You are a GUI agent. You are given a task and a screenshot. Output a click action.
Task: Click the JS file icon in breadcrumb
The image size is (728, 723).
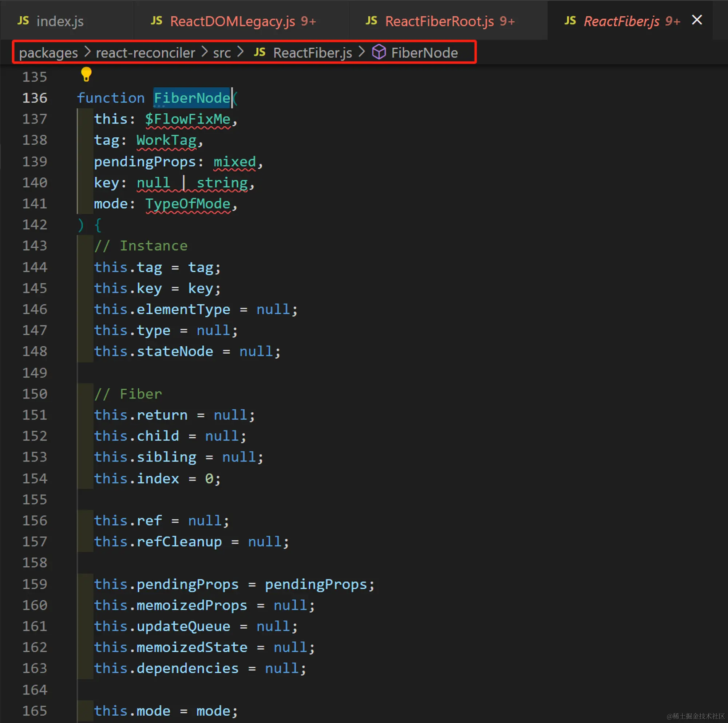(260, 52)
